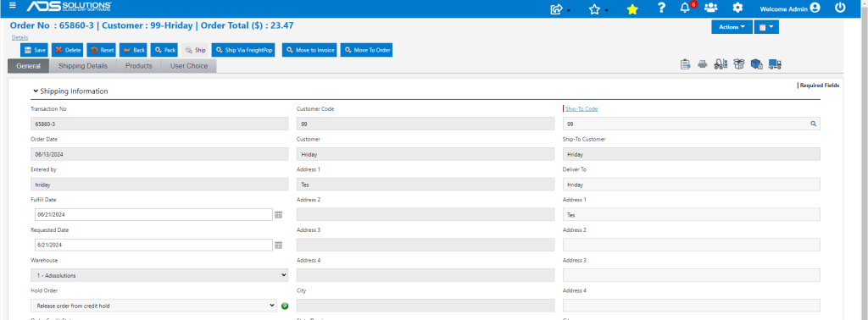
Task: Click the forklift picking icon
Action: (721, 64)
